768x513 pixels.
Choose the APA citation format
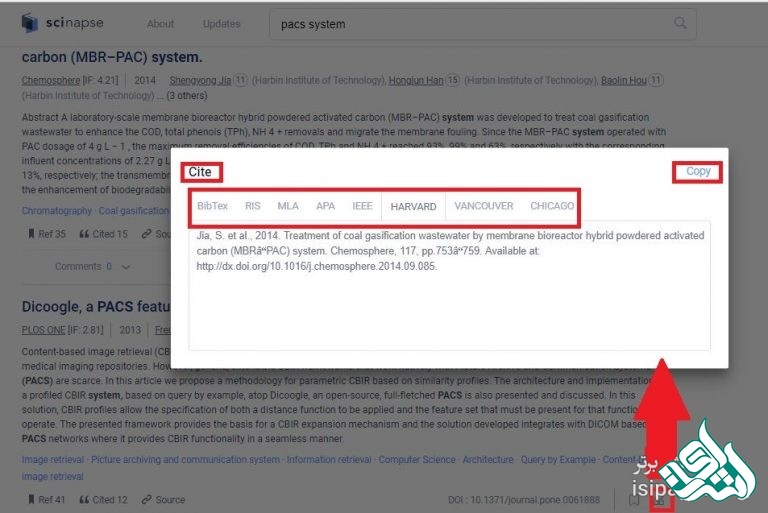(x=325, y=206)
